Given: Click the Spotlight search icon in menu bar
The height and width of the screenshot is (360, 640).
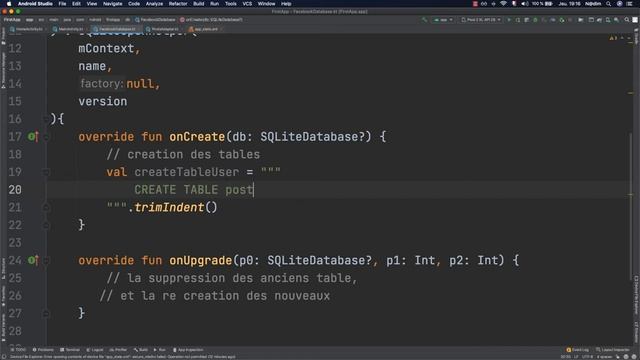Looking at the screenshot, I should [x=609, y=4].
